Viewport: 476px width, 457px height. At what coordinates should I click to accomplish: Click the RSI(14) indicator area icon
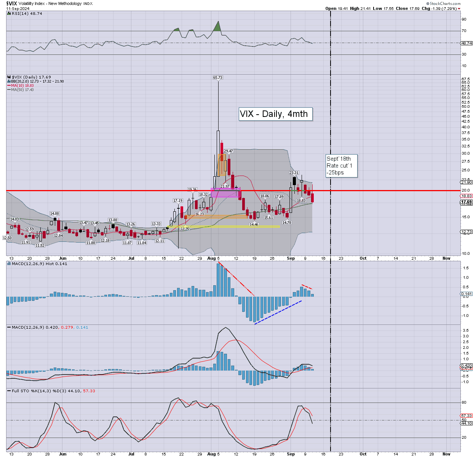coord(9,13)
